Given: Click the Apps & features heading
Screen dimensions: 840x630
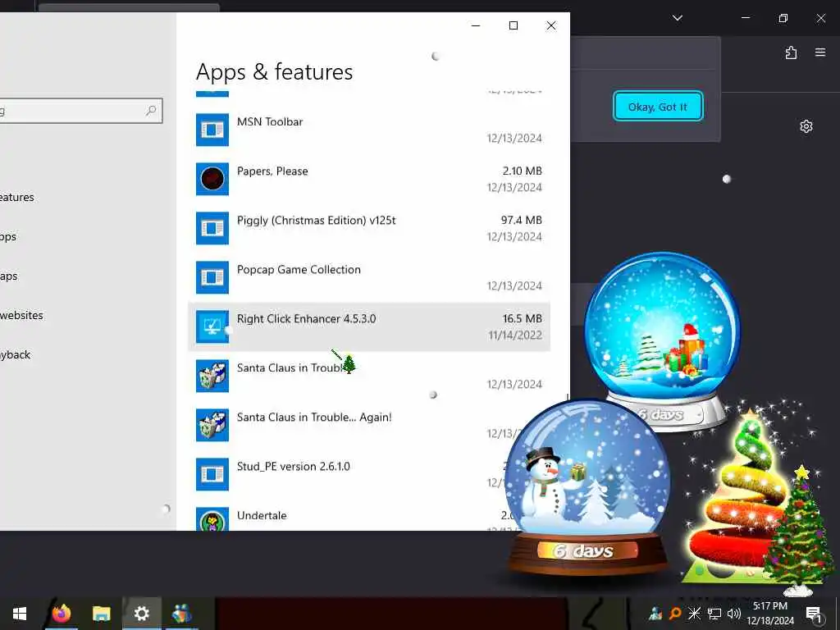Looking at the screenshot, I should [274, 72].
